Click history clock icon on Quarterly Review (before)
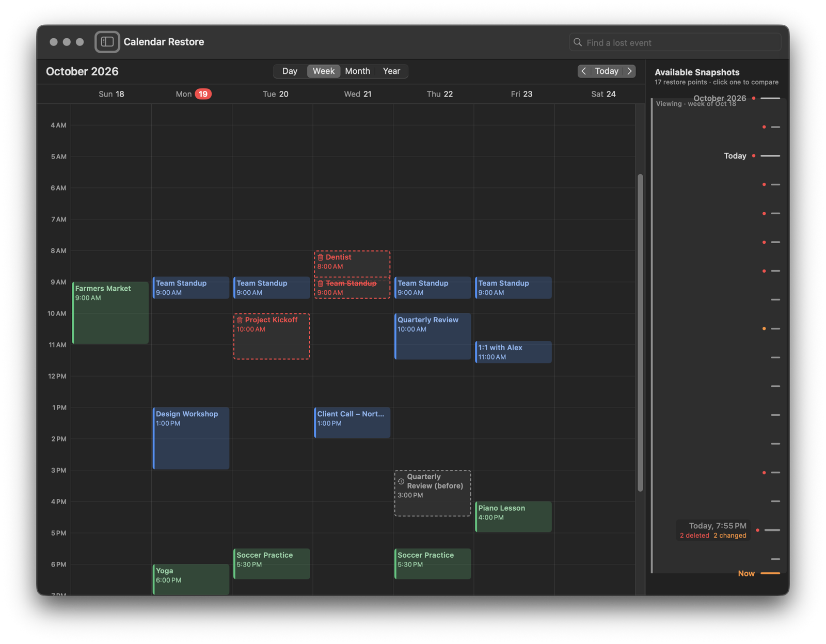This screenshot has height=644, width=826. [401, 481]
